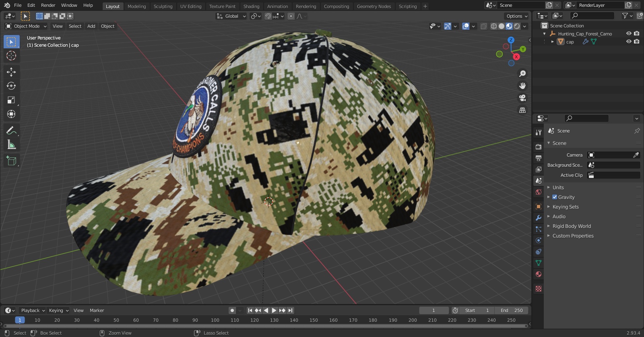Activate the Move tool

pos(11,72)
